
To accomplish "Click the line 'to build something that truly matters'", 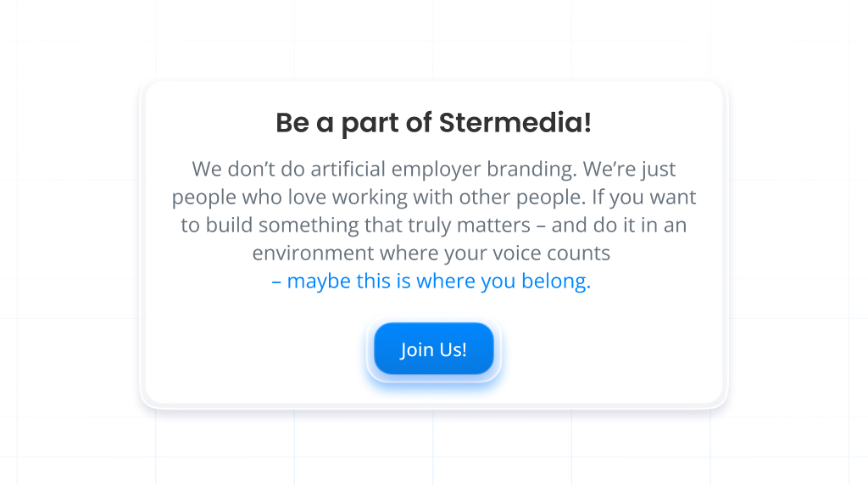I will [433, 226].
